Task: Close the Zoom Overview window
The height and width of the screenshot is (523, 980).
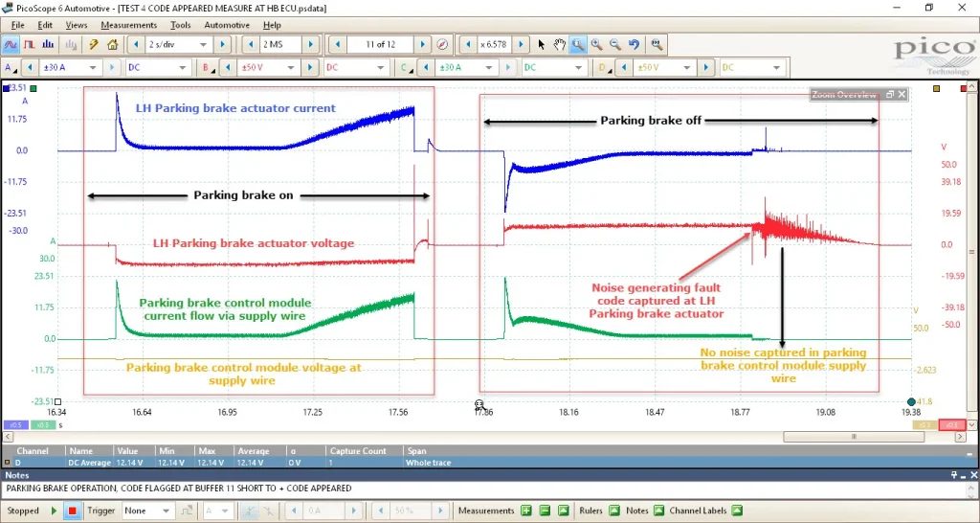Action: [902, 95]
